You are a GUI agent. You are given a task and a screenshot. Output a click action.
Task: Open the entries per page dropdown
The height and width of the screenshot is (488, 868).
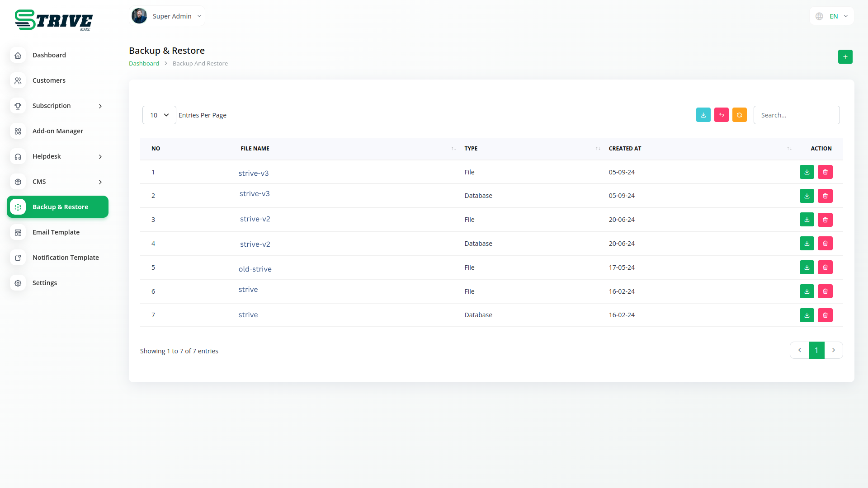click(159, 115)
